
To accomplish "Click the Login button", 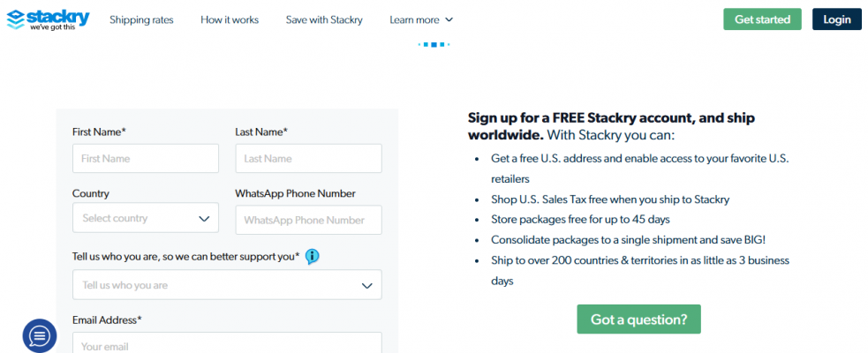I will [836, 19].
